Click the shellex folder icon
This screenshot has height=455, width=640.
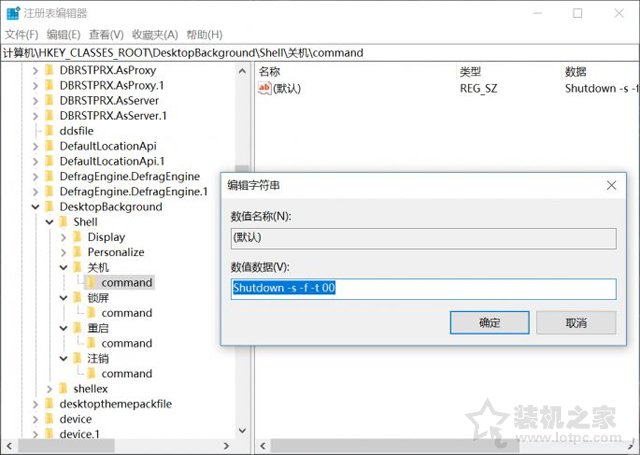pos(64,388)
